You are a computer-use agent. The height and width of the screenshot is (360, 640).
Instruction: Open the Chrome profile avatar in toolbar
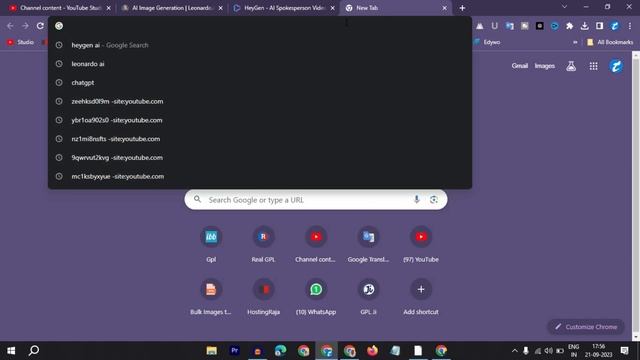coord(614,26)
